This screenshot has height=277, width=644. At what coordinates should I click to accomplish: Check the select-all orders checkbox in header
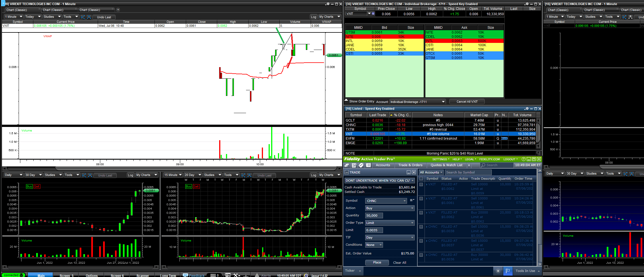click(421, 179)
